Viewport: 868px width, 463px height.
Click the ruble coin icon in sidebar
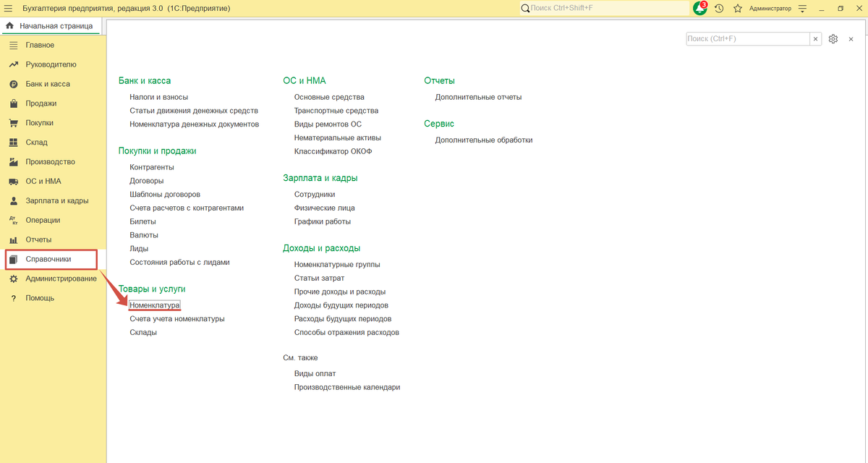click(13, 85)
